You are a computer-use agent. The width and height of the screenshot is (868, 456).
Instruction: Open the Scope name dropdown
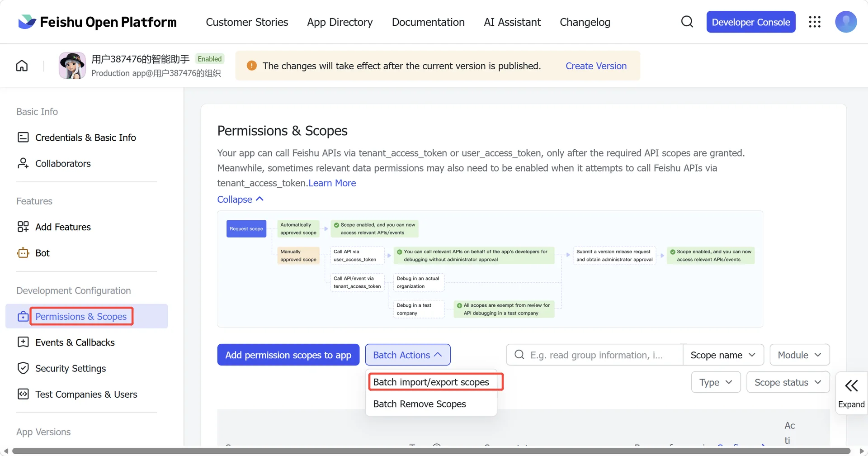pos(723,355)
